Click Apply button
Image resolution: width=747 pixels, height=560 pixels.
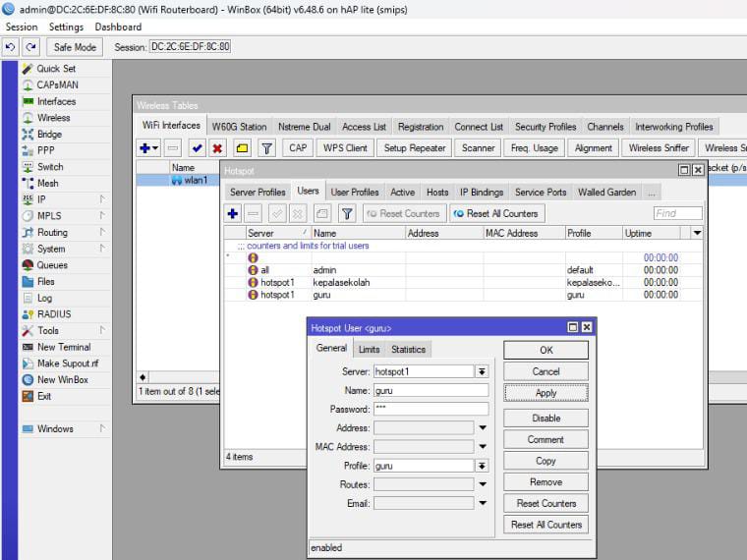pos(546,393)
